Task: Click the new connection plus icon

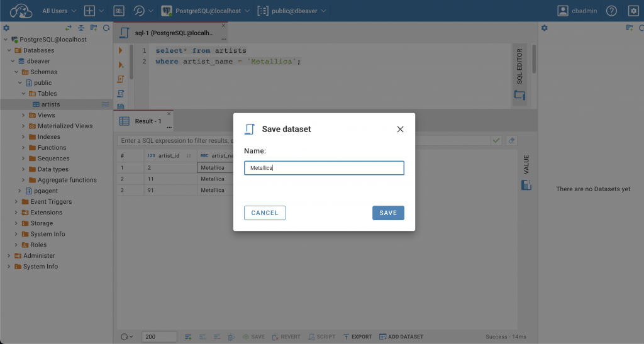Action: point(89,11)
